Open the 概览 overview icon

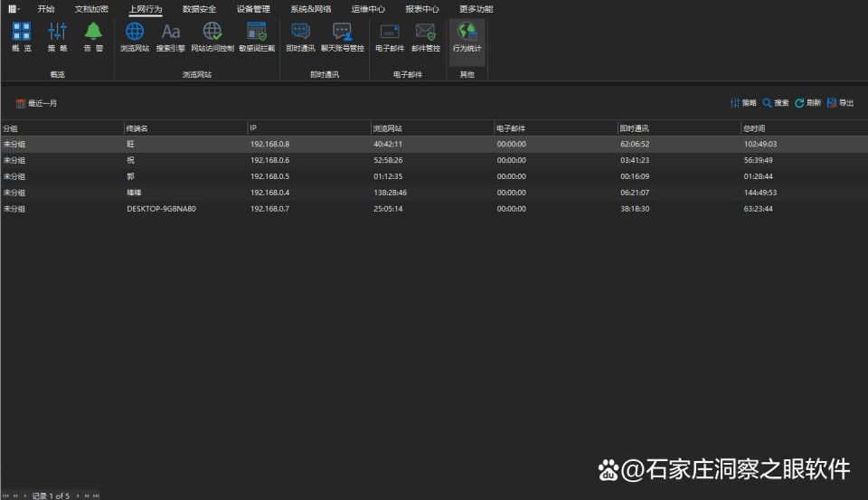(22, 36)
